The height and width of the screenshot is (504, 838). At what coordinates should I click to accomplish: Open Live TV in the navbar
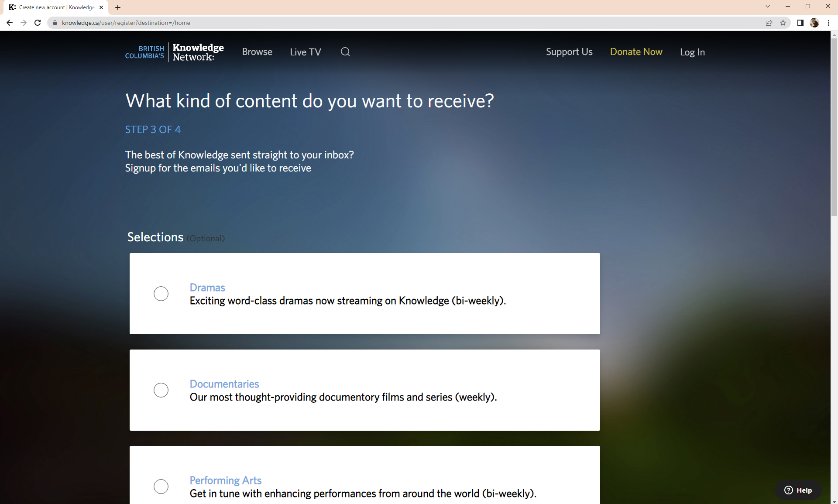[x=306, y=52]
